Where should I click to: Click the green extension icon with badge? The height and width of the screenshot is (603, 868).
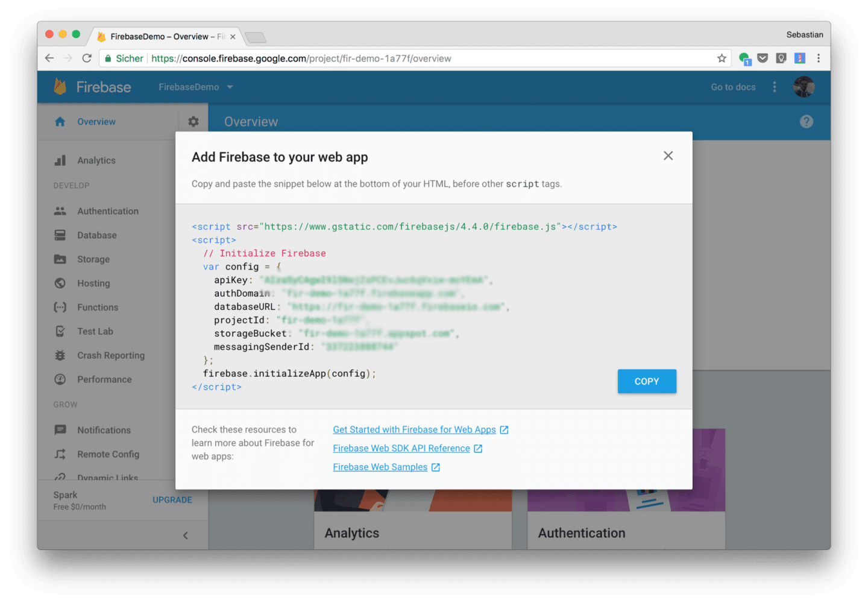(744, 58)
